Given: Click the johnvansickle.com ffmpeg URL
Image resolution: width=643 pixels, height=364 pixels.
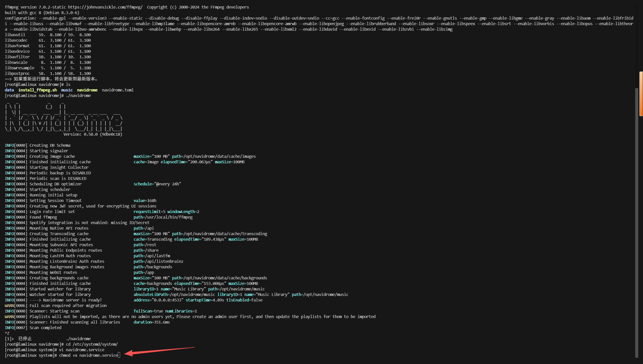Looking at the screenshot, I should (x=105, y=7).
